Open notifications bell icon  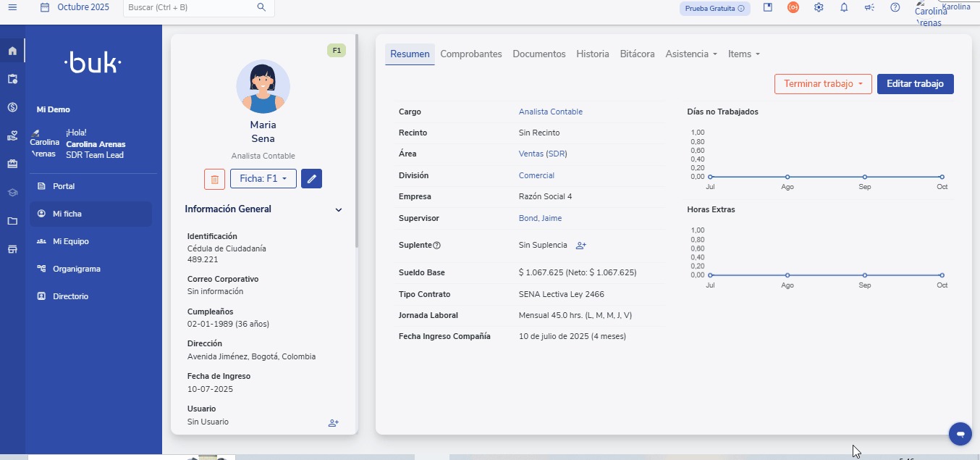pyautogui.click(x=844, y=7)
